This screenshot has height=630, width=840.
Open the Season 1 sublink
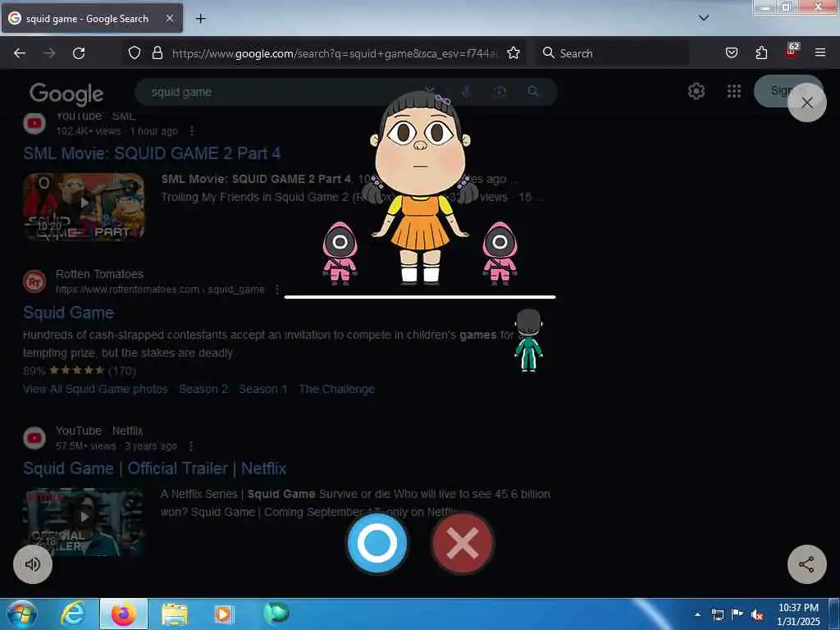click(x=262, y=389)
